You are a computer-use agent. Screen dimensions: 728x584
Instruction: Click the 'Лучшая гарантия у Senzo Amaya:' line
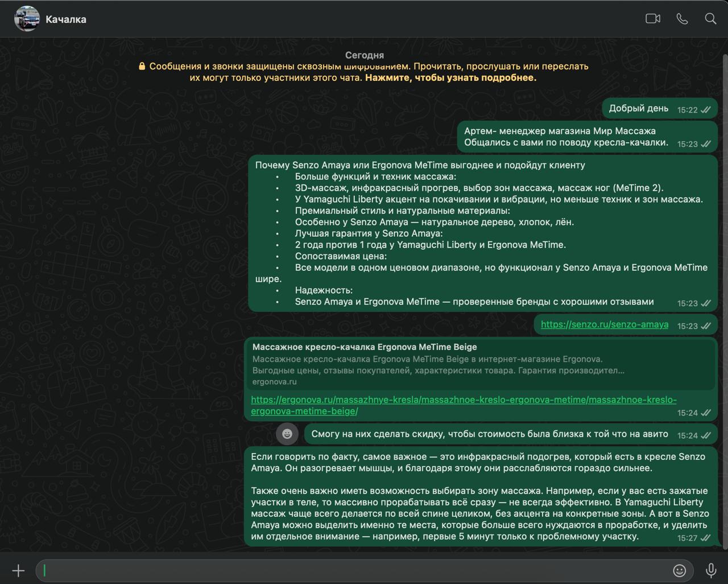point(369,233)
